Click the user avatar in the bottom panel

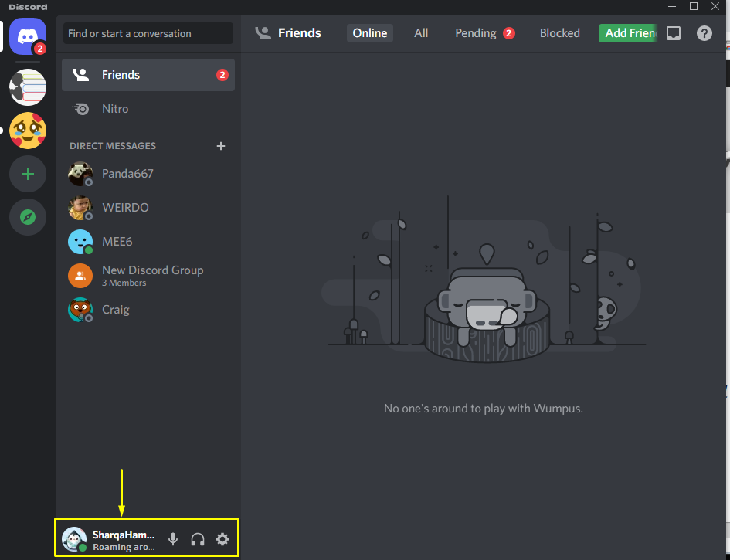74,539
